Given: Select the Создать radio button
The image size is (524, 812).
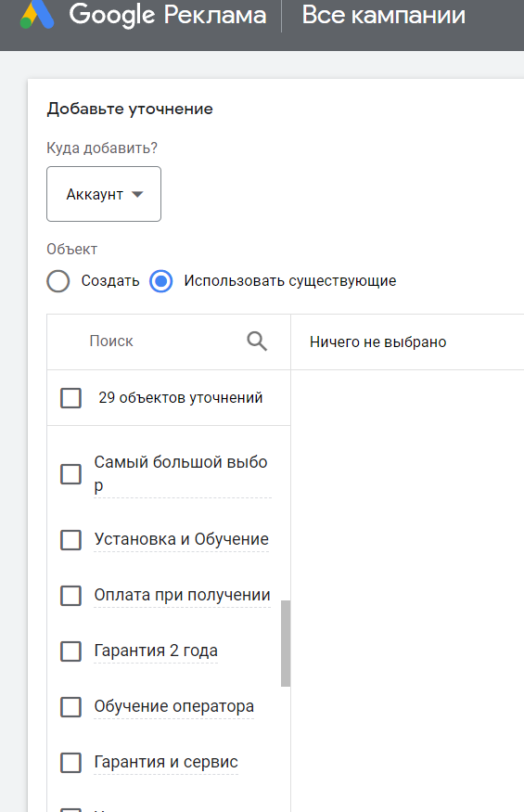Looking at the screenshot, I should [x=58, y=281].
